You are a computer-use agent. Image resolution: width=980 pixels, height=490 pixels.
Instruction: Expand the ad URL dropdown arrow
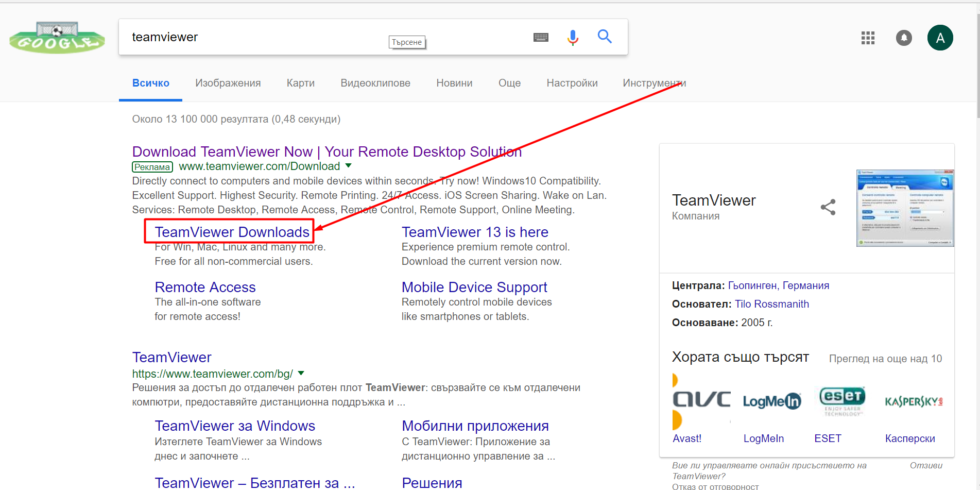pos(349,166)
